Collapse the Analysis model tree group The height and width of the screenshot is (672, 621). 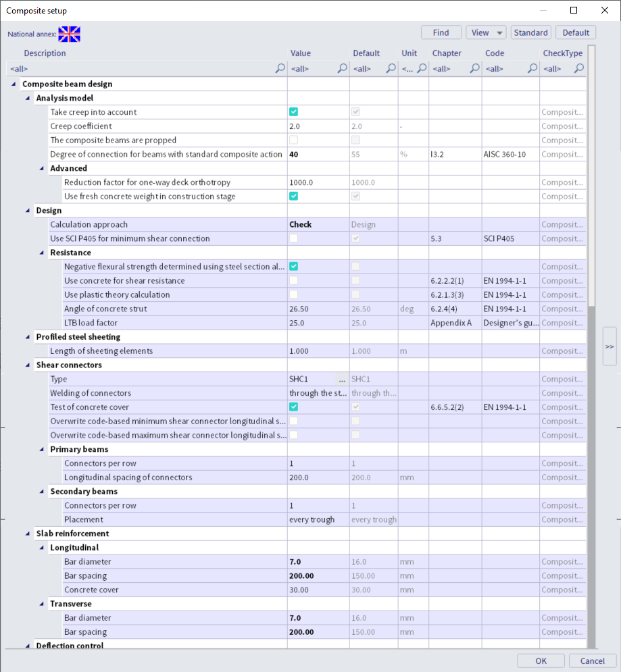pyautogui.click(x=28, y=98)
